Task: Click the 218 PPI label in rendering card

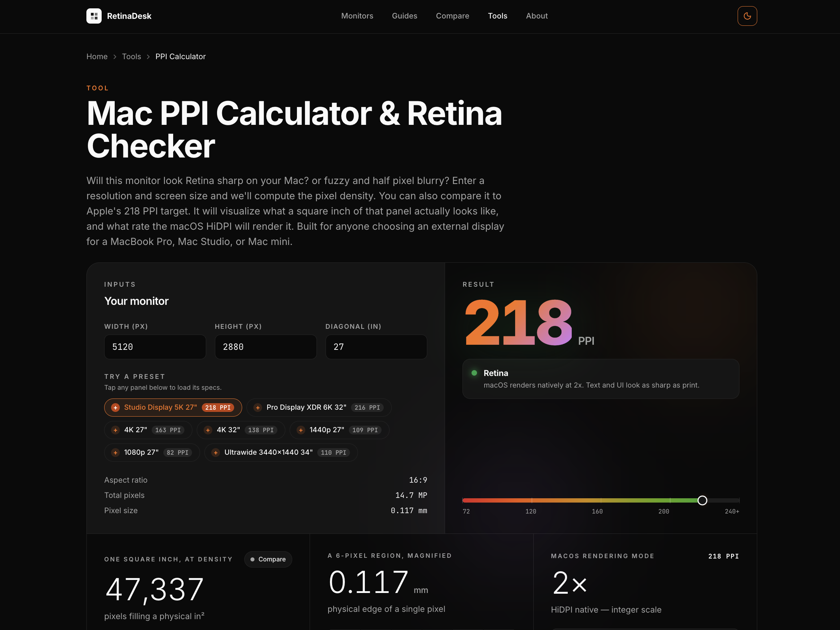Action: tap(723, 556)
